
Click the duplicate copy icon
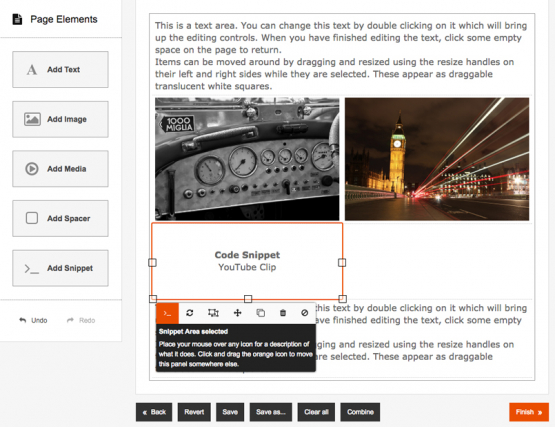261,313
